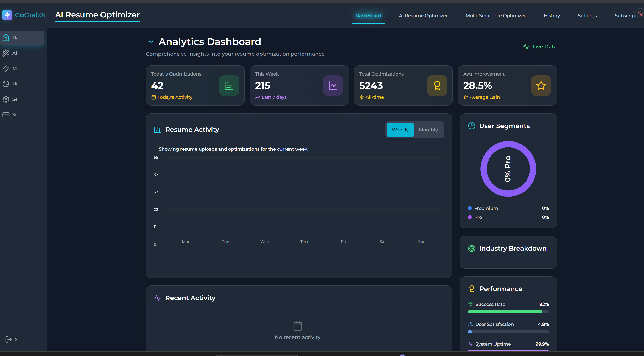Screen dimensions: 644x356
Task: Click the star icon in Avg Improvement card
Action: (x=541, y=86)
